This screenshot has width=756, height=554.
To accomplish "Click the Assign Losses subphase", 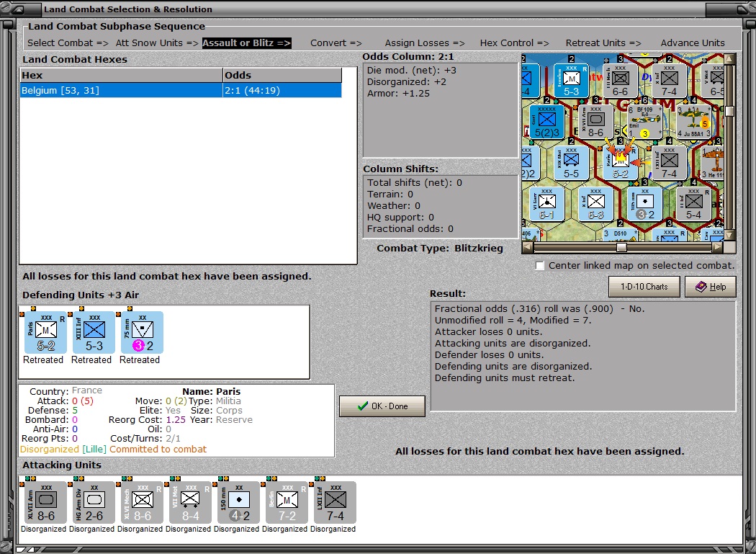I will (x=425, y=43).
